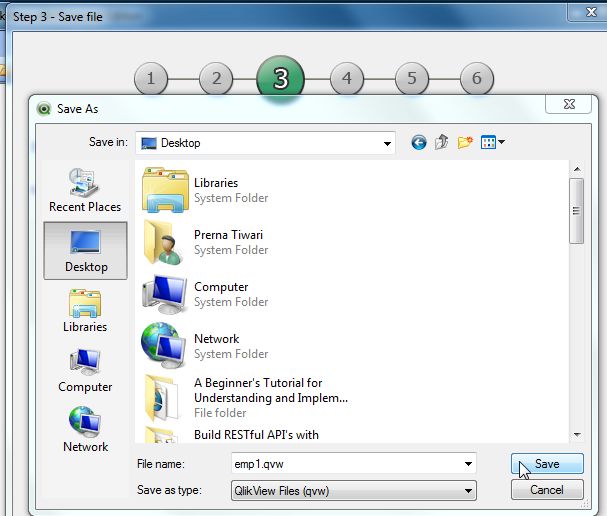The height and width of the screenshot is (516, 607).
Task: Go to wizard step 1
Action: click(x=151, y=79)
